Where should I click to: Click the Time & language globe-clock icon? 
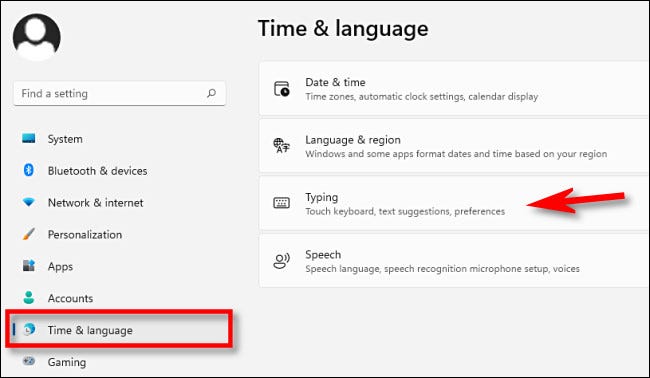[29, 330]
